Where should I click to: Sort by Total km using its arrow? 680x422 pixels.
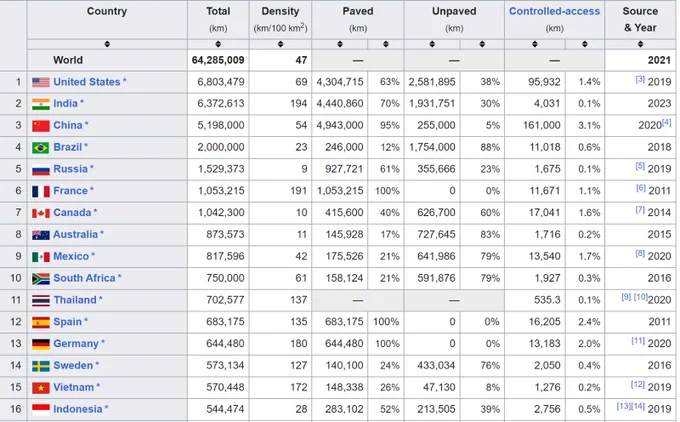pyautogui.click(x=218, y=44)
